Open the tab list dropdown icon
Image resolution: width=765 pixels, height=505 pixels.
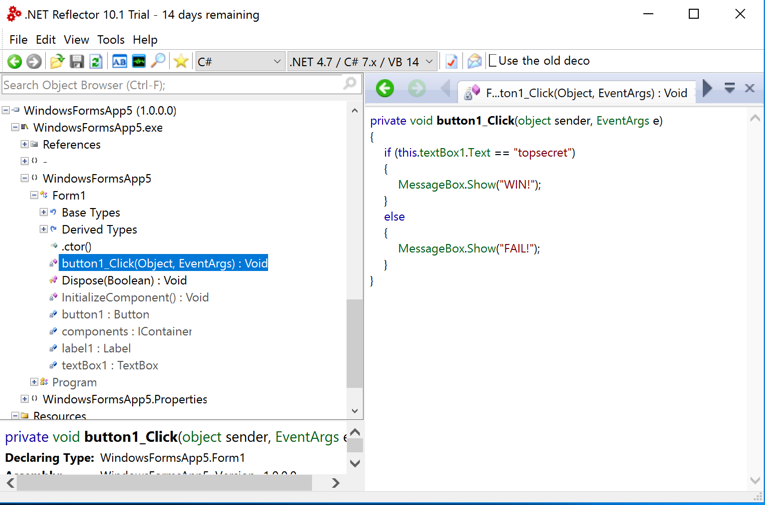[729, 88]
